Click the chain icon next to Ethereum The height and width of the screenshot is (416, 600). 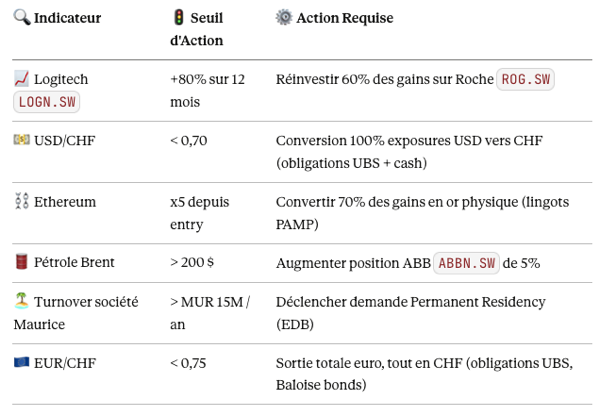(21, 202)
